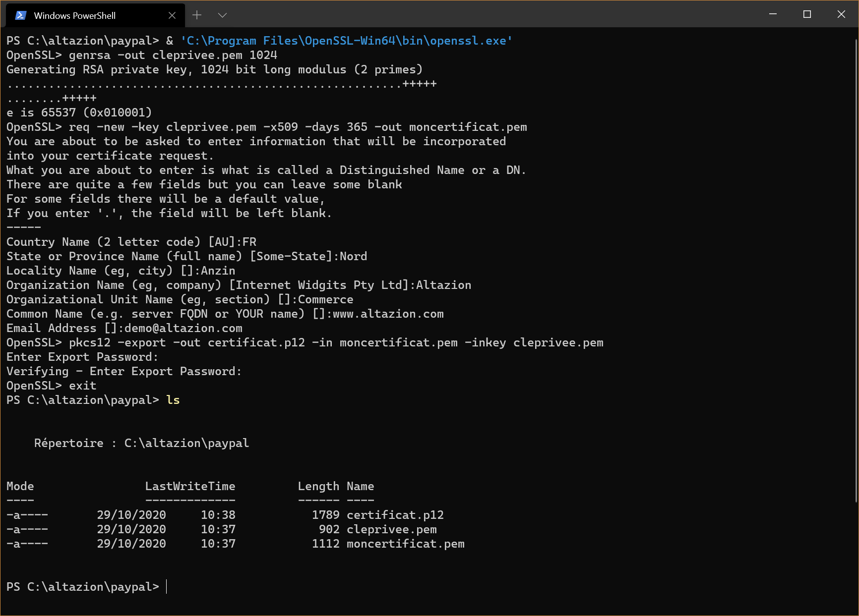Click the Country Name 'FR' line
The image size is (859, 616).
point(131,242)
